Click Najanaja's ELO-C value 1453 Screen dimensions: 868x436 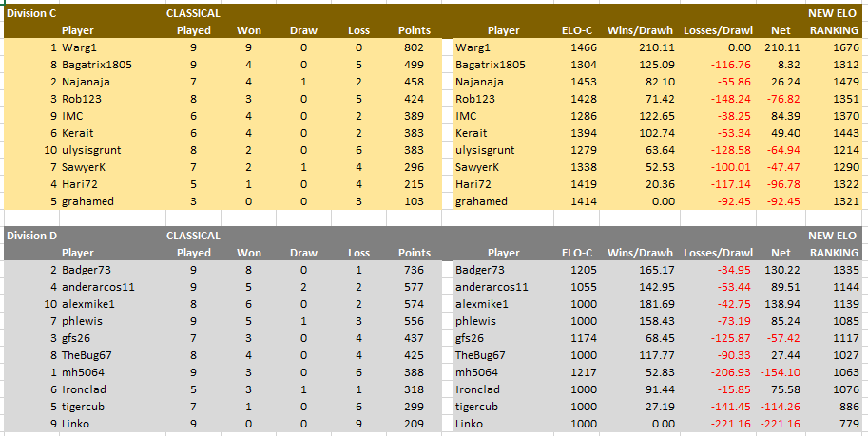point(585,82)
